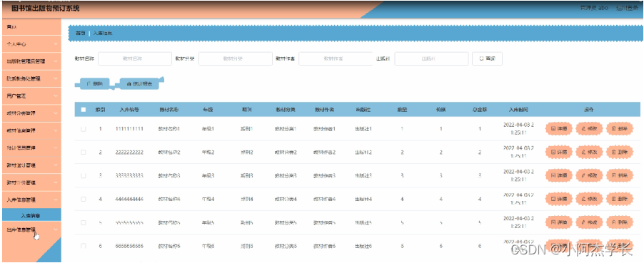Click the batch 删除 button above the table
This screenshot has height=263, width=644.
click(94, 83)
